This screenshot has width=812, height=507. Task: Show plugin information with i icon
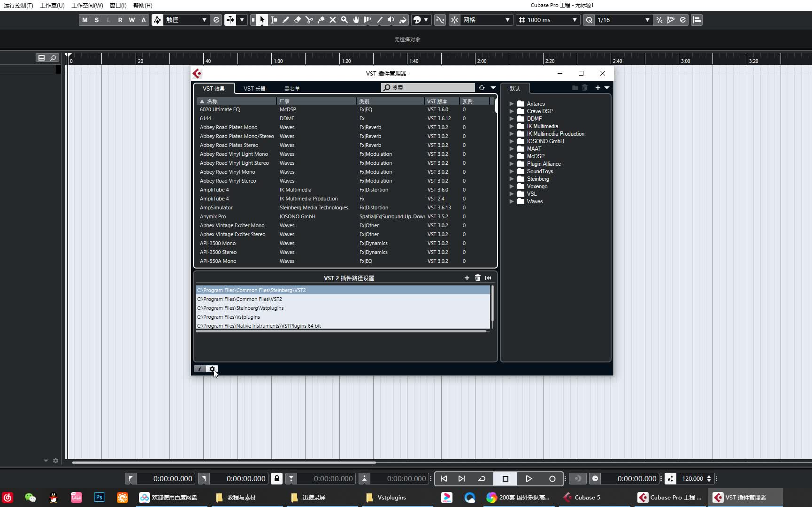click(200, 369)
